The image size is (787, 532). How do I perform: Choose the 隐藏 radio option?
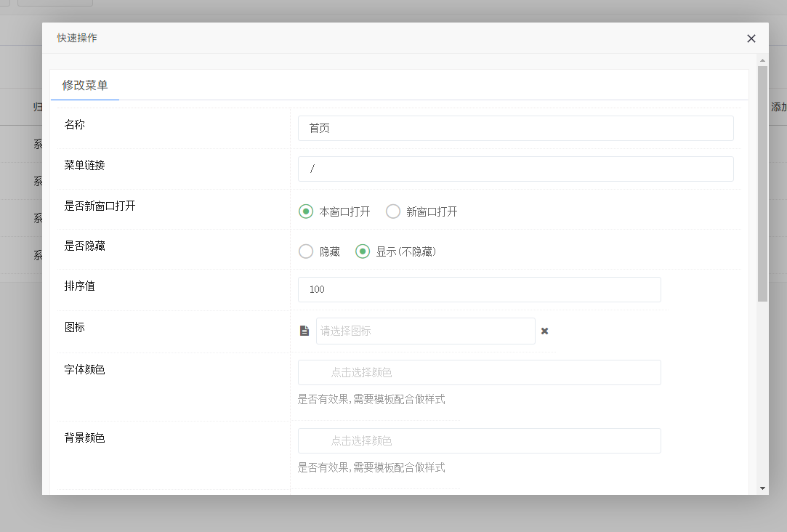pyautogui.click(x=306, y=251)
